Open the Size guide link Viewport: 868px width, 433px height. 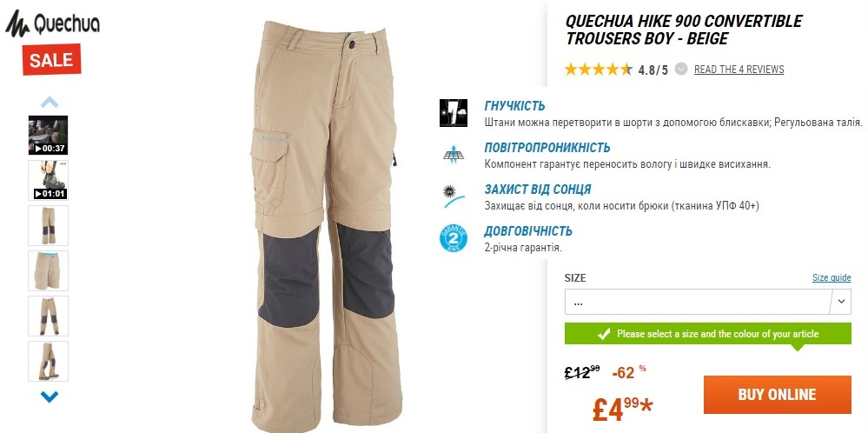point(832,277)
